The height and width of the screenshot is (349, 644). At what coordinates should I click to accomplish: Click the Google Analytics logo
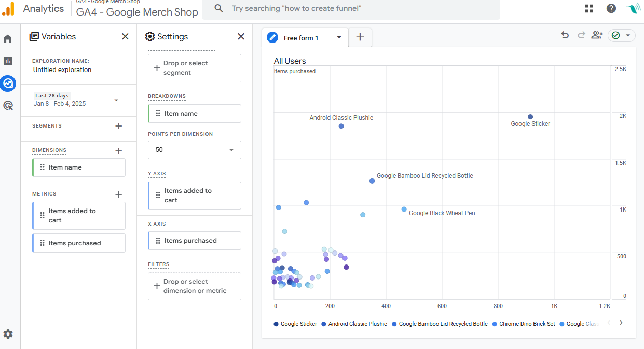point(9,9)
